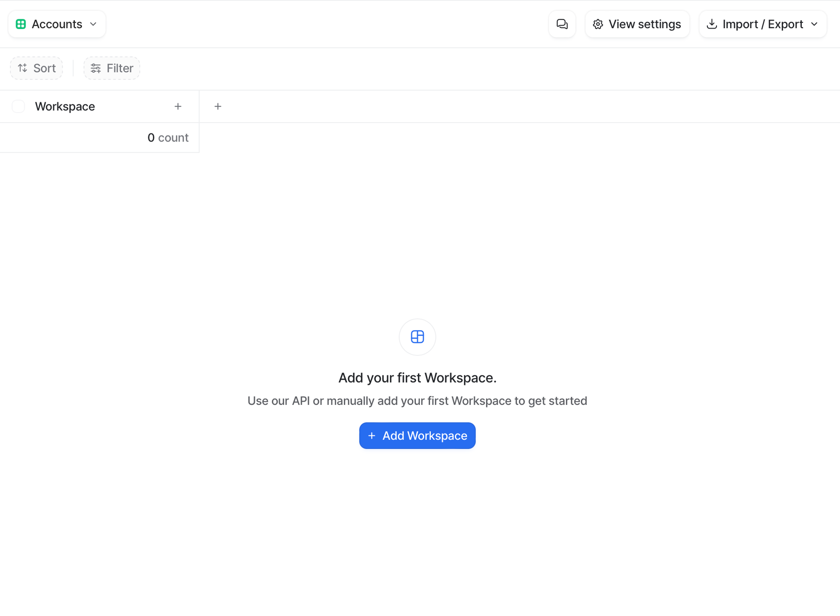Open the Sort options
Image resolution: width=840 pixels, height=616 pixels.
pyautogui.click(x=37, y=68)
